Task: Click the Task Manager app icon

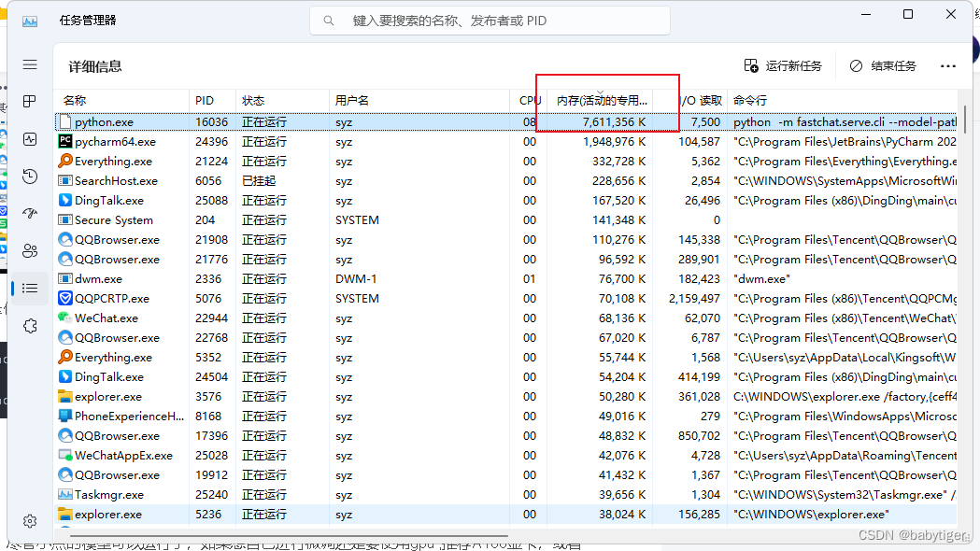Action: coord(30,21)
